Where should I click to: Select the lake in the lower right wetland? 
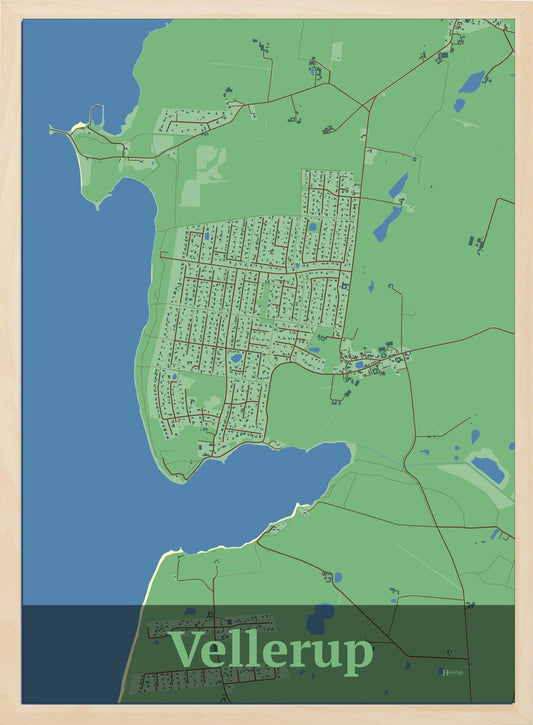[x=488, y=469]
